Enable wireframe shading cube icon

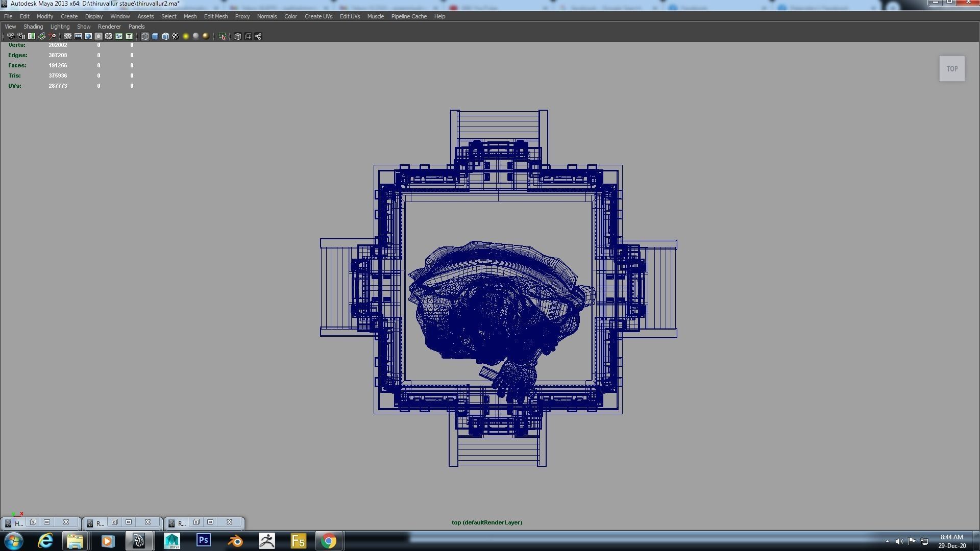click(x=145, y=36)
